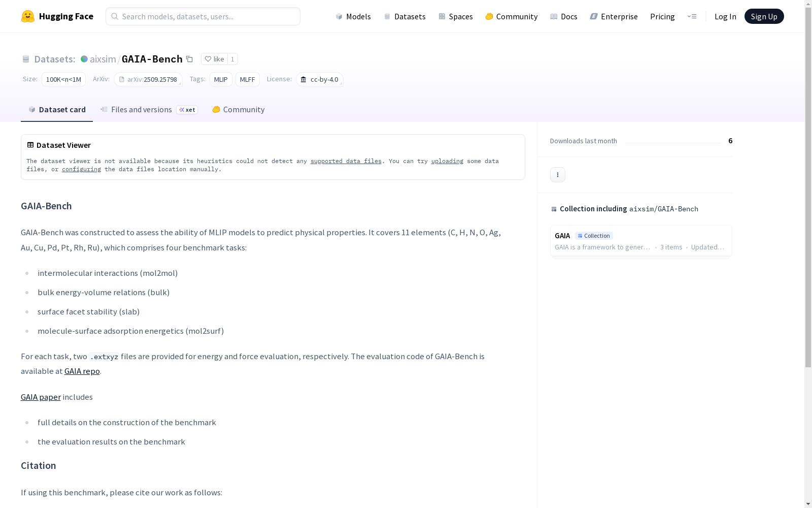Switch to Files and versions tab

pyautogui.click(x=149, y=110)
